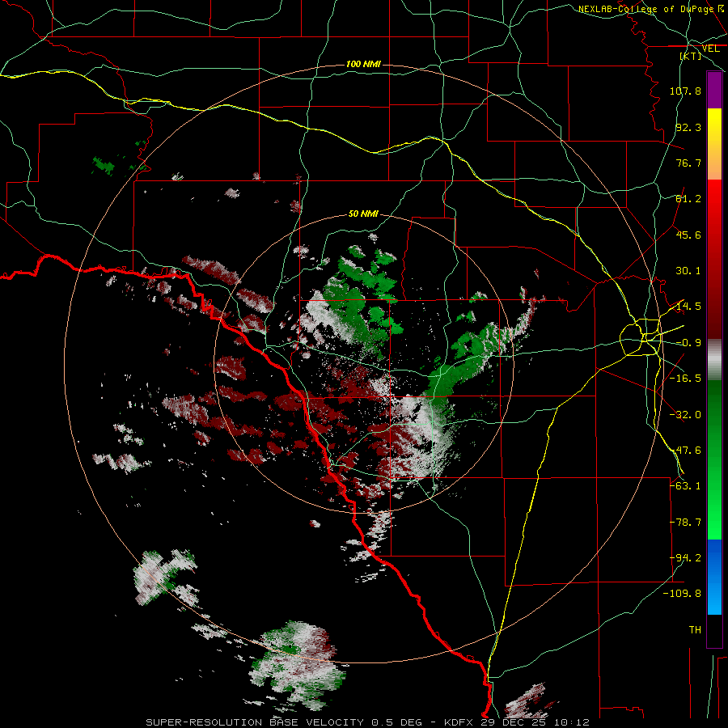Click the 100 NMI range ring label
Screen dimensions: 728x728
363,64
